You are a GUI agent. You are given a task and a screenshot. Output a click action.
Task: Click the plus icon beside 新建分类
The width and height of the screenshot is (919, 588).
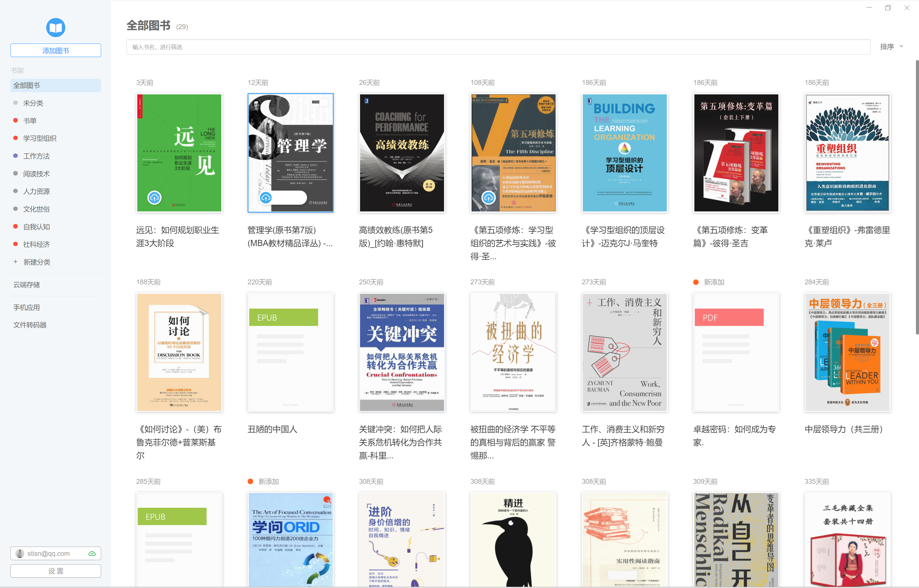15,262
